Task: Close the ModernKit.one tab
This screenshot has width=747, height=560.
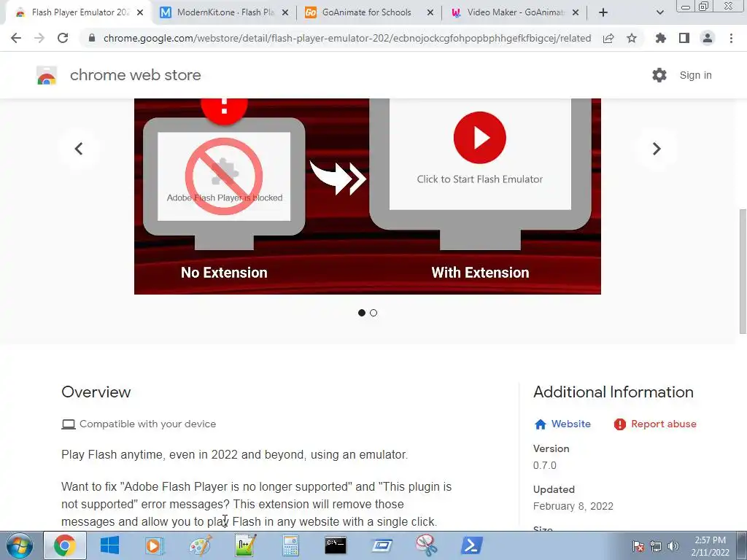Action: tap(285, 12)
